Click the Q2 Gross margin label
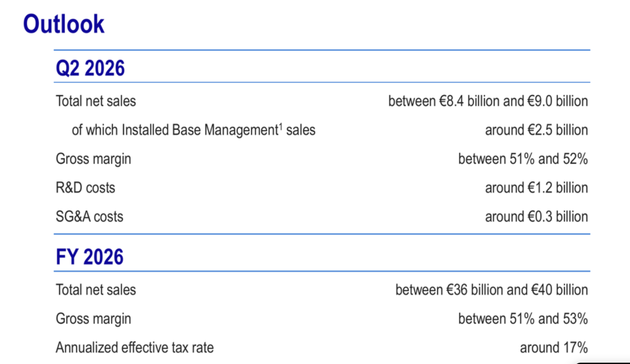 [x=93, y=159]
